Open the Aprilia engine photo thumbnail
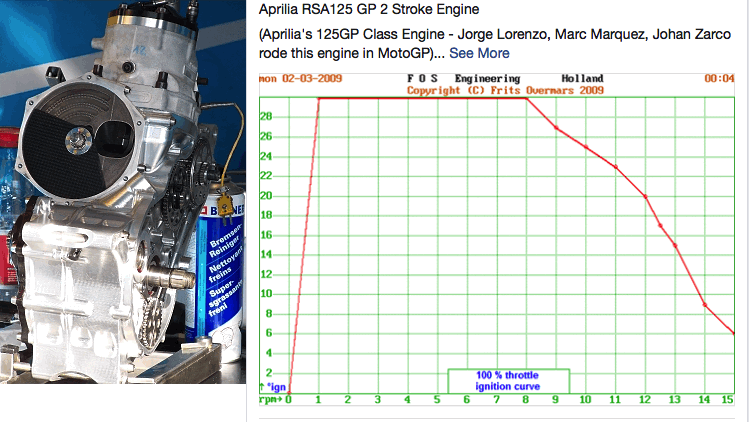Viewport: 750px width, 425px height. (x=123, y=192)
